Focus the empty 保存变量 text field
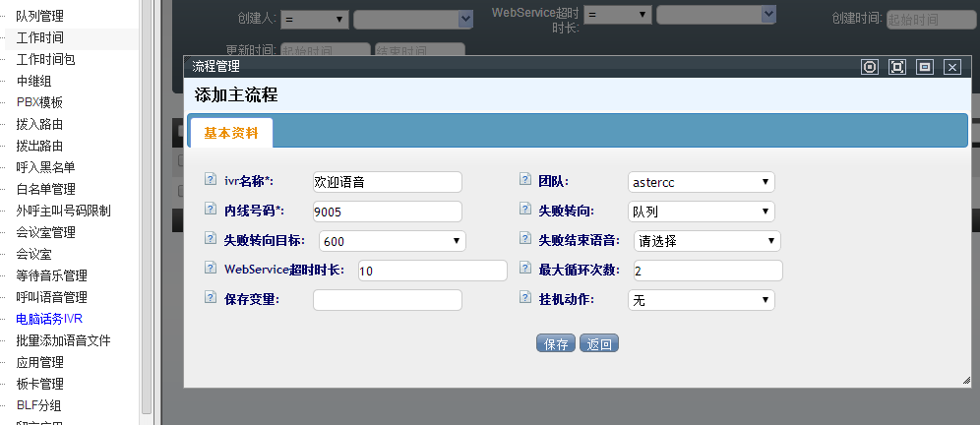 coord(387,300)
